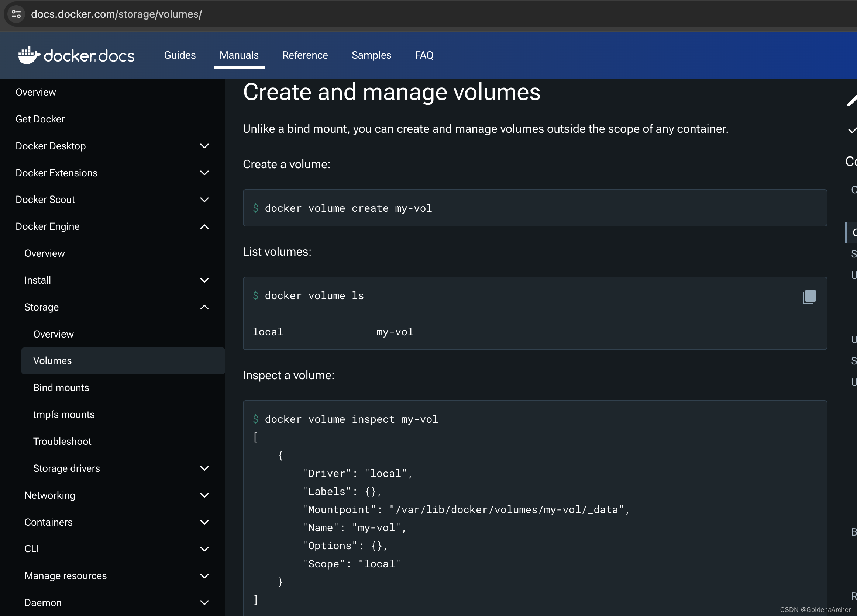This screenshot has height=616, width=857.
Task: Click the Storage drivers sidebar label
Action: point(66,468)
